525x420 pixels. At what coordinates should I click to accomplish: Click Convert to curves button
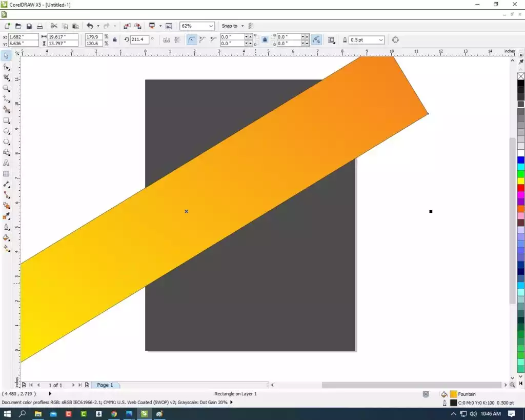pyautogui.click(x=395, y=40)
